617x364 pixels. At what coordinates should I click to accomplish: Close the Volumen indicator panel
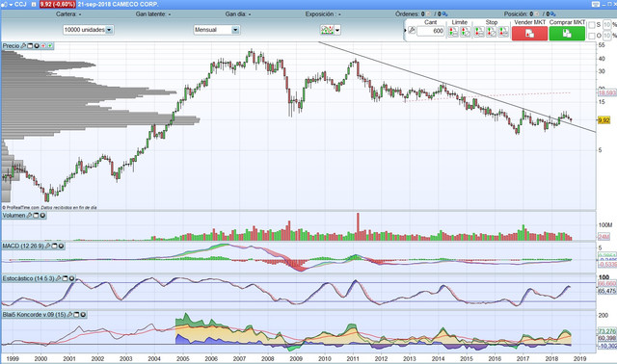pyautogui.click(x=42, y=216)
